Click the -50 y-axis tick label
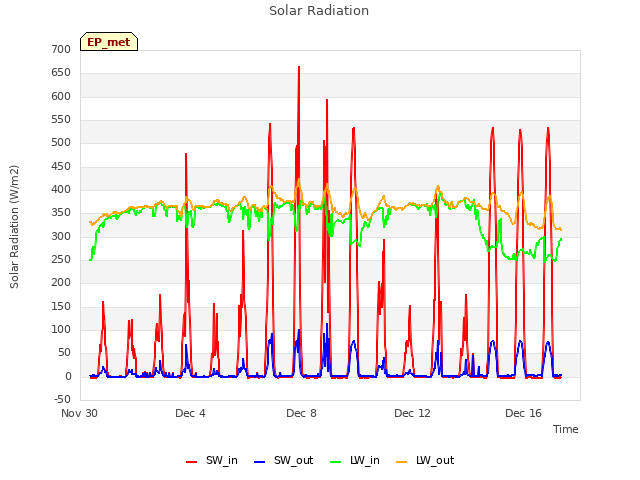This screenshot has width=640, height=480. pos(62,399)
